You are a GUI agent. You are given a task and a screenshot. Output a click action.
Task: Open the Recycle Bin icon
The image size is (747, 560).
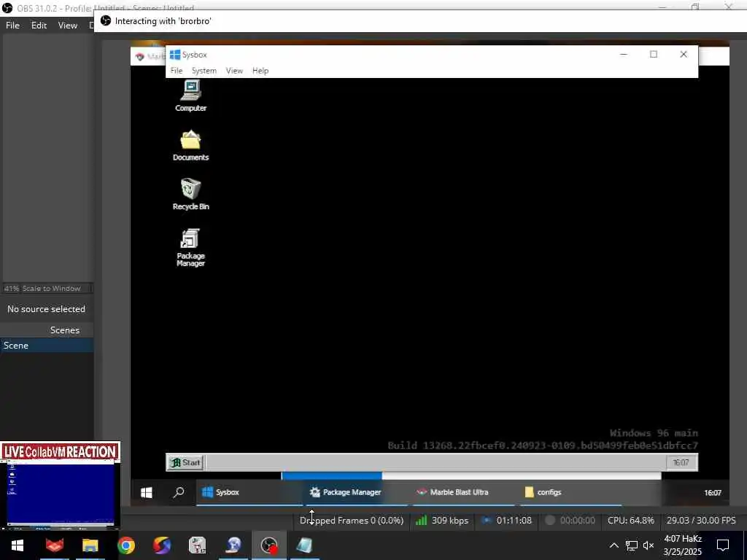(190, 194)
